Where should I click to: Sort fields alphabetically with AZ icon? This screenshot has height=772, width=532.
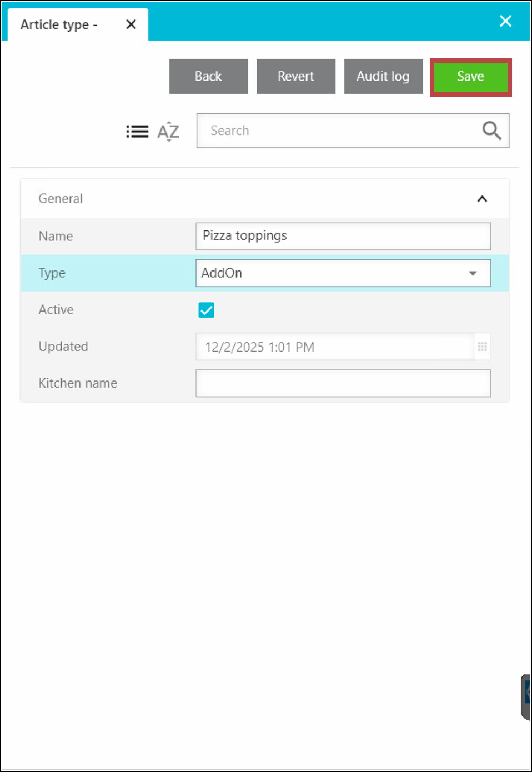click(x=168, y=132)
